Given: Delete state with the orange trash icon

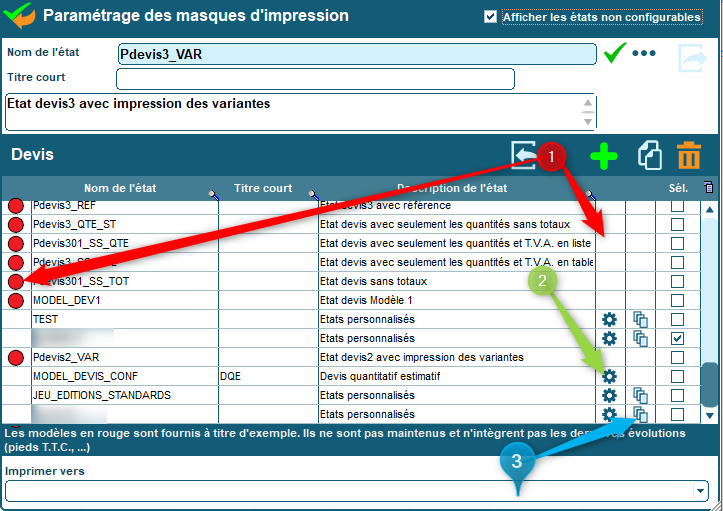Looking at the screenshot, I should (689, 155).
